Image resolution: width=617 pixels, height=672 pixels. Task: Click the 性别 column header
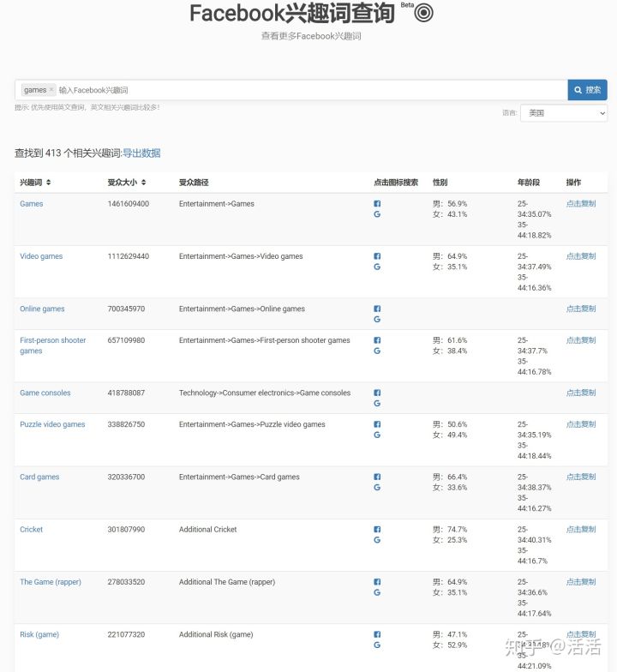coord(440,182)
